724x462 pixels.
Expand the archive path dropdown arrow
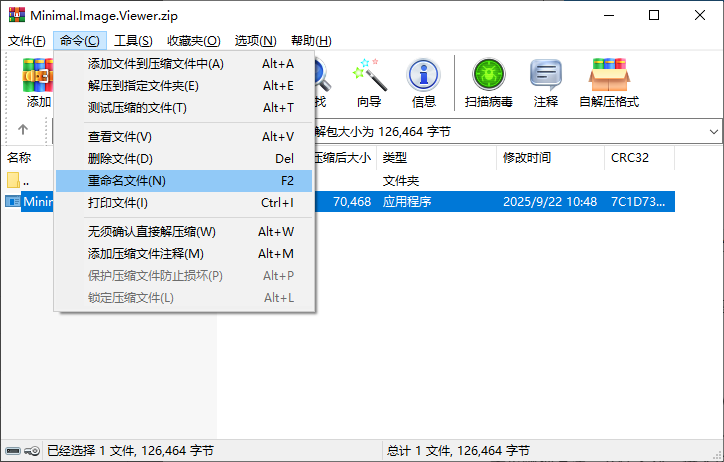(714, 131)
